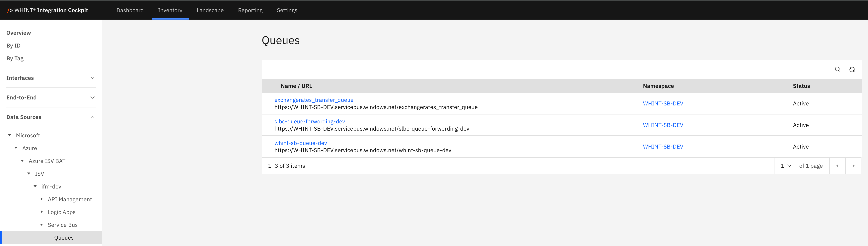Open the exchangerates_transfer_queue link
Viewport: 868px width, 246px height.
(x=314, y=100)
